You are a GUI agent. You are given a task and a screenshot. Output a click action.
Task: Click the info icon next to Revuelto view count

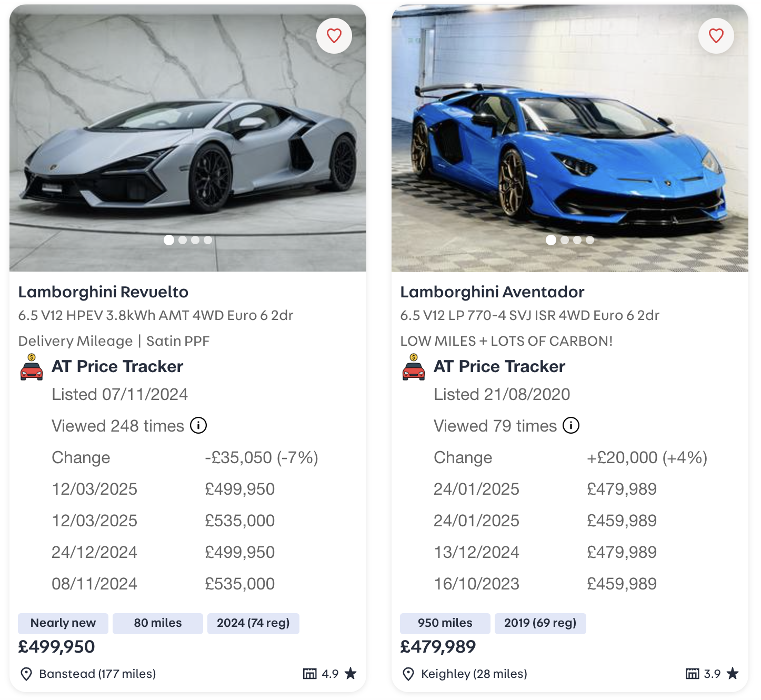click(x=199, y=426)
